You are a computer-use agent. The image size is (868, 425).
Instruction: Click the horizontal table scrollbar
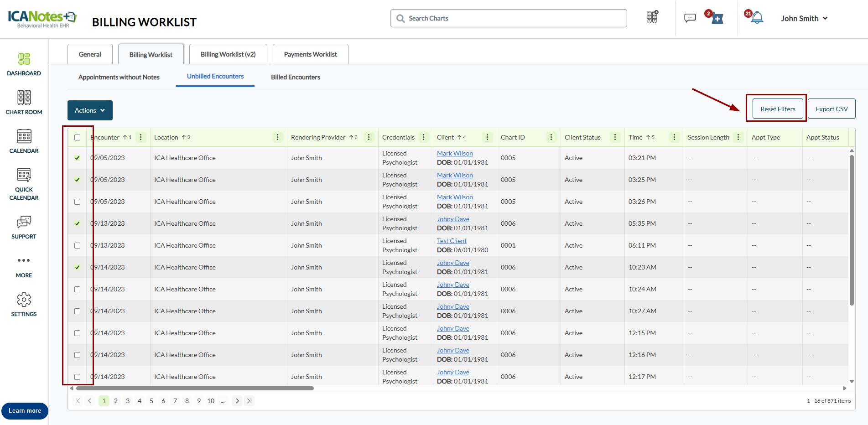195,389
